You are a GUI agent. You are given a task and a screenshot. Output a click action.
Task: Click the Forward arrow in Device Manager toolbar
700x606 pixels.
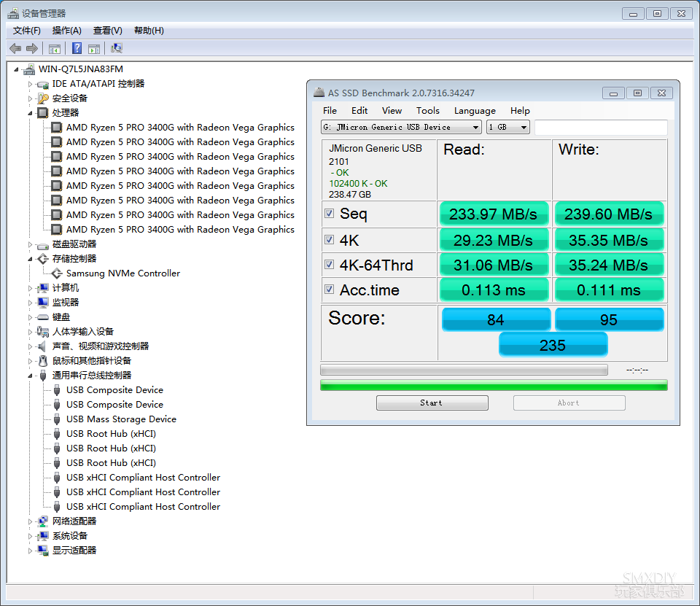[31, 48]
